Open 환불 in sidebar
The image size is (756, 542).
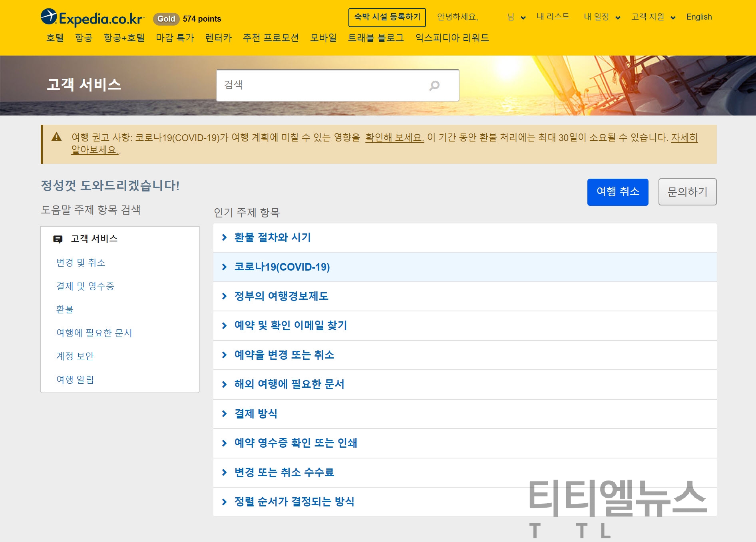coord(65,309)
